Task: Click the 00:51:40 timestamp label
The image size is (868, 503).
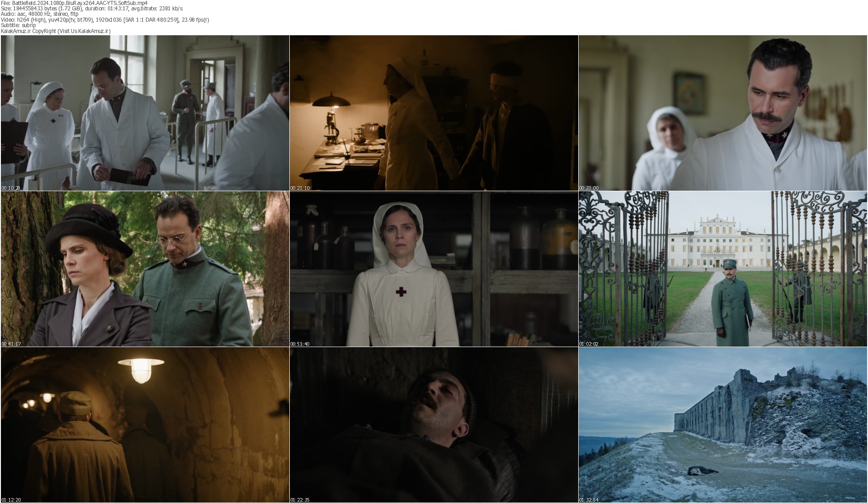Action: [300, 344]
